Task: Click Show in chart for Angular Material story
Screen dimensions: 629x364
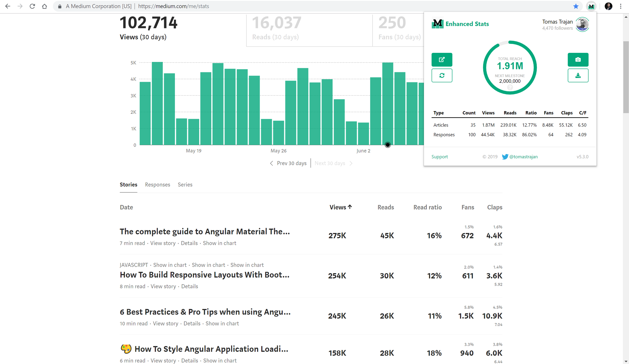Action: (219, 243)
